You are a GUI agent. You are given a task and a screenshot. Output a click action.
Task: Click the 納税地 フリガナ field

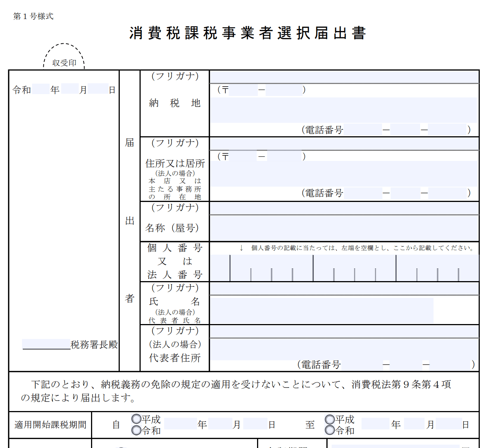[344, 77]
